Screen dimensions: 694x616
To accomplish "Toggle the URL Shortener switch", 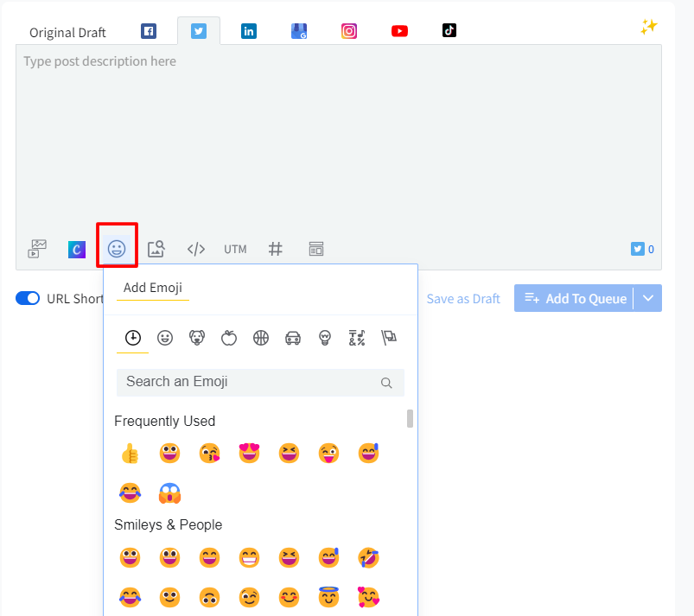I will click(x=28, y=298).
